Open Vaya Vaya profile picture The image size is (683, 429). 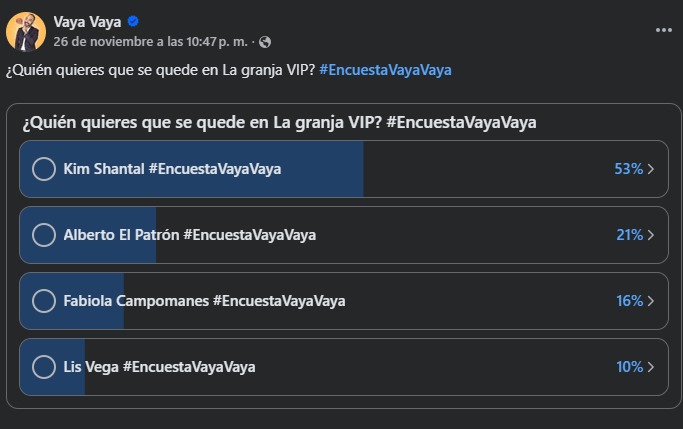(x=26, y=31)
